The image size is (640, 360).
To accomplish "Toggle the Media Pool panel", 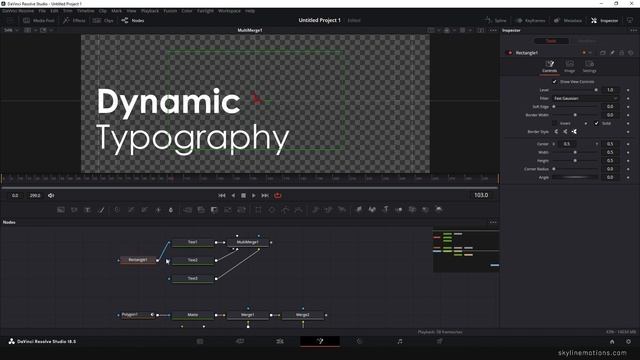I will 39,20.
